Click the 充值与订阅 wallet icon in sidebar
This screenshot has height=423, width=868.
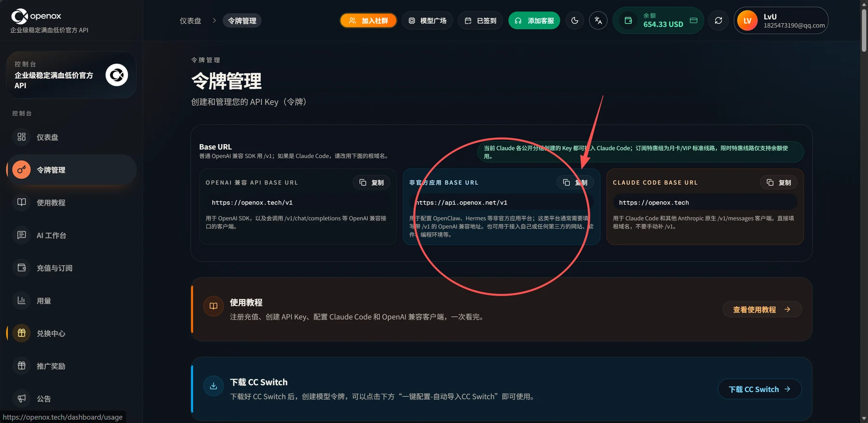[x=22, y=268]
